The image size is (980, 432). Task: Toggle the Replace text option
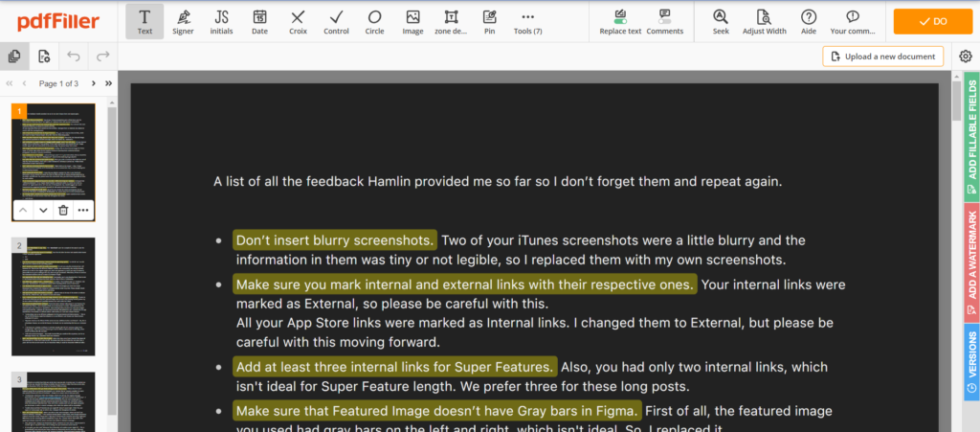pyautogui.click(x=620, y=21)
